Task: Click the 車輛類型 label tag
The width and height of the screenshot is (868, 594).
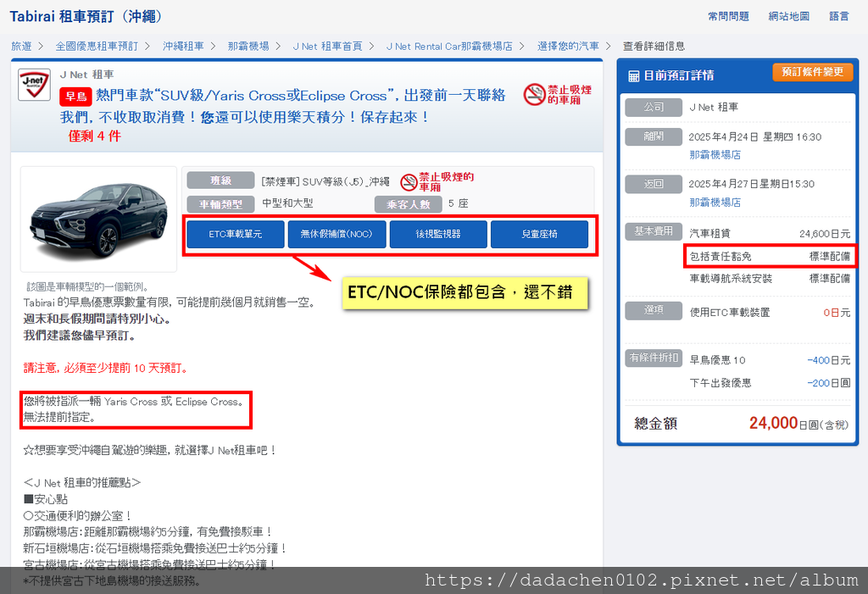Action: [x=221, y=204]
